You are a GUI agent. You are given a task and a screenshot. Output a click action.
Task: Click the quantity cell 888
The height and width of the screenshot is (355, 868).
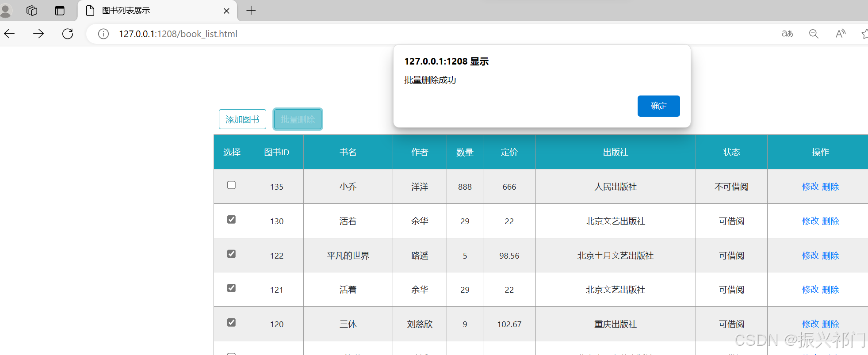pyautogui.click(x=465, y=187)
